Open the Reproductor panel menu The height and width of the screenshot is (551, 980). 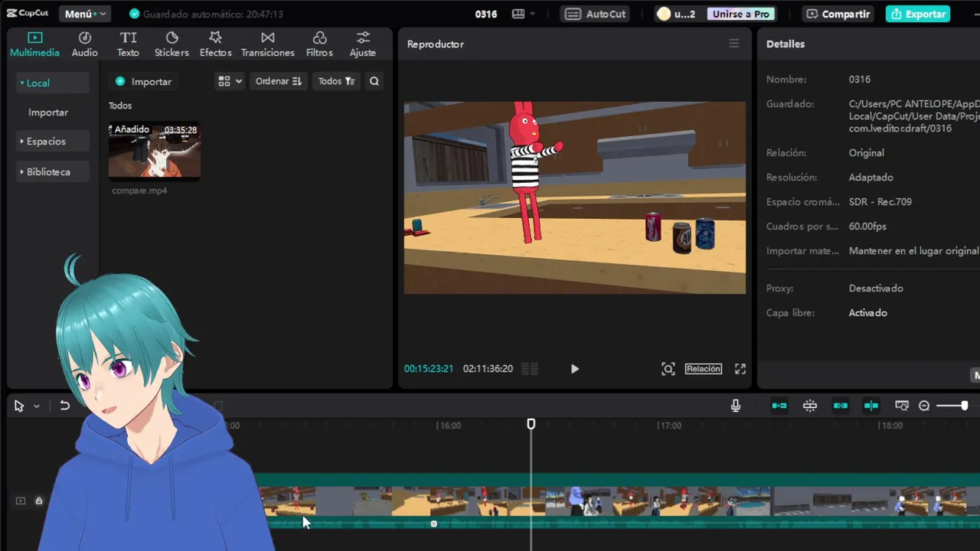(734, 44)
